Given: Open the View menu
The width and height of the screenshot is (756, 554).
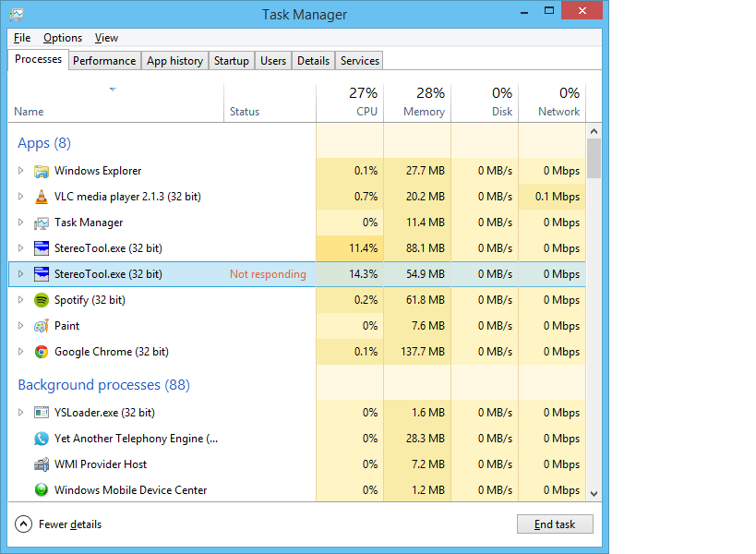Looking at the screenshot, I should pos(106,38).
